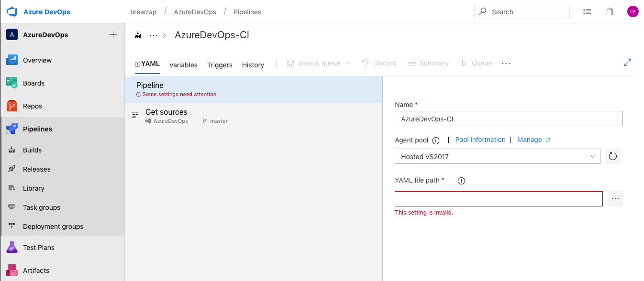Click the YAML file path info icon
This screenshot has width=644, height=281.
(x=461, y=181)
